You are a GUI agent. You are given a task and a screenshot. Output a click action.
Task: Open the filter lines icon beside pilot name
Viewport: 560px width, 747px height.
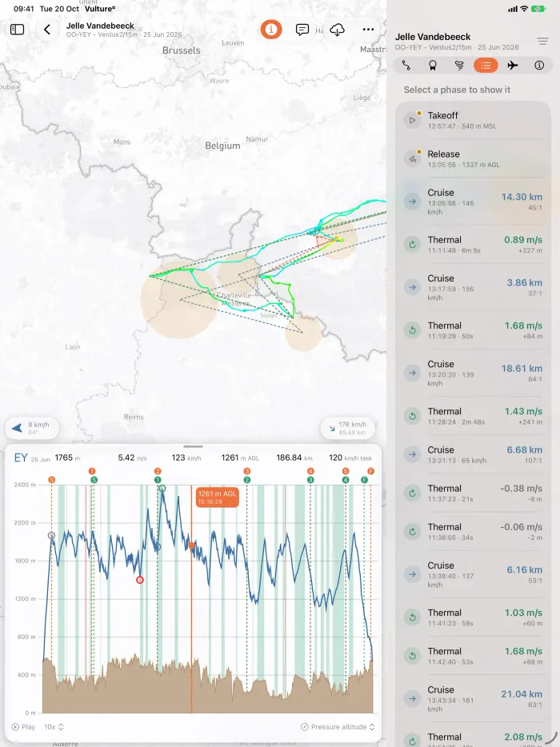542,42
